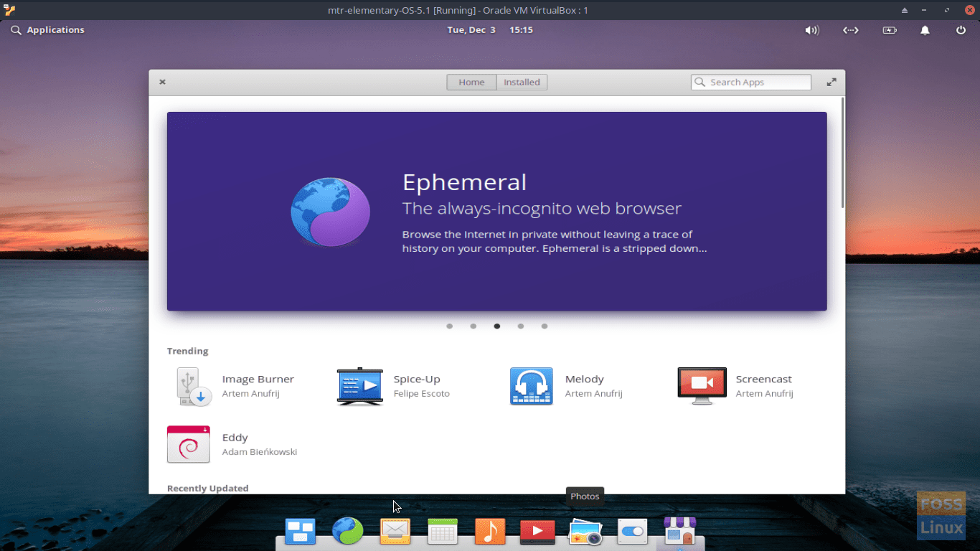Maximize AppCenter with the expand arrows icon
The width and height of the screenshot is (980, 551).
click(x=831, y=83)
